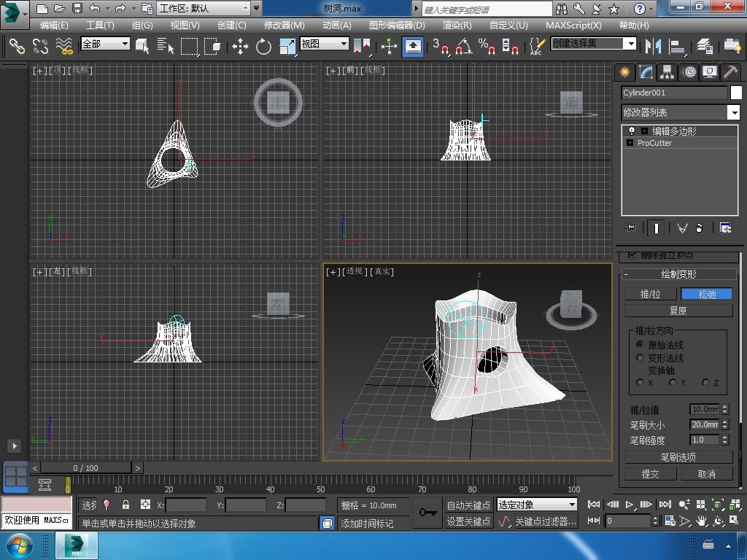
Task: Toggle the 编辑多边形 modifier lightbulb
Action: coord(632,131)
